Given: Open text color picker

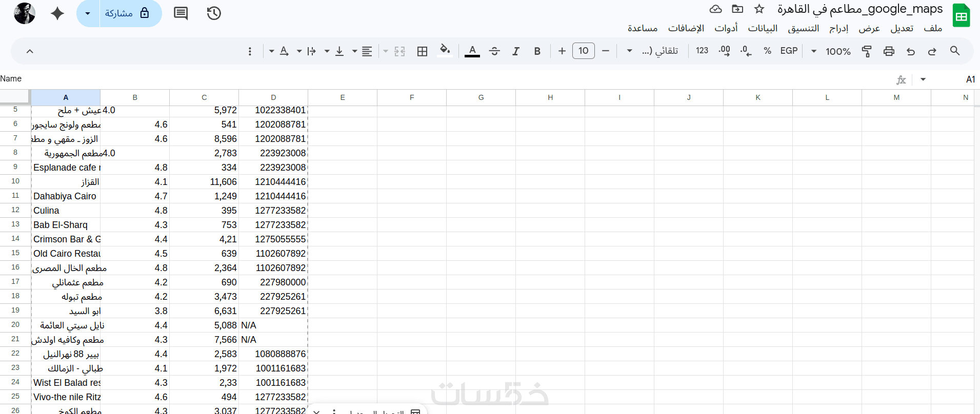Looking at the screenshot, I should (472, 51).
